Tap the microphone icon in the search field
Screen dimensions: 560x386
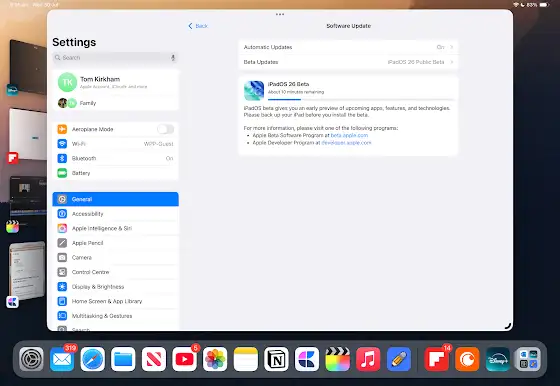pyautogui.click(x=173, y=57)
